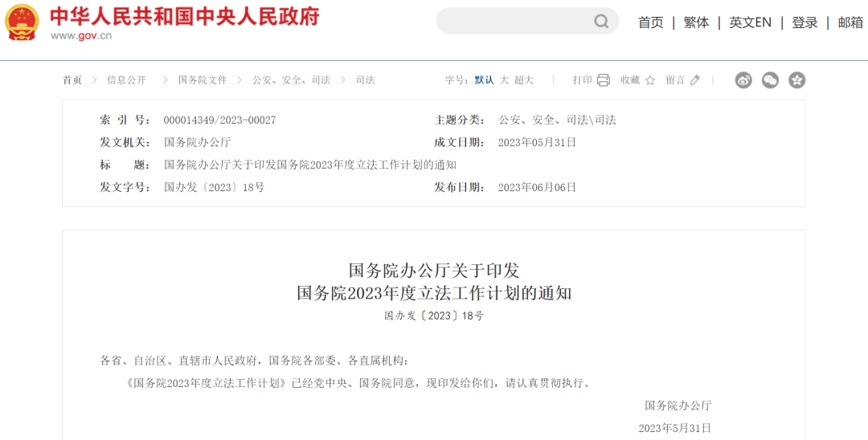Open the 邮箱 mailbox link
This screenshot has width=868, height=440.
[x=850, y=22]
